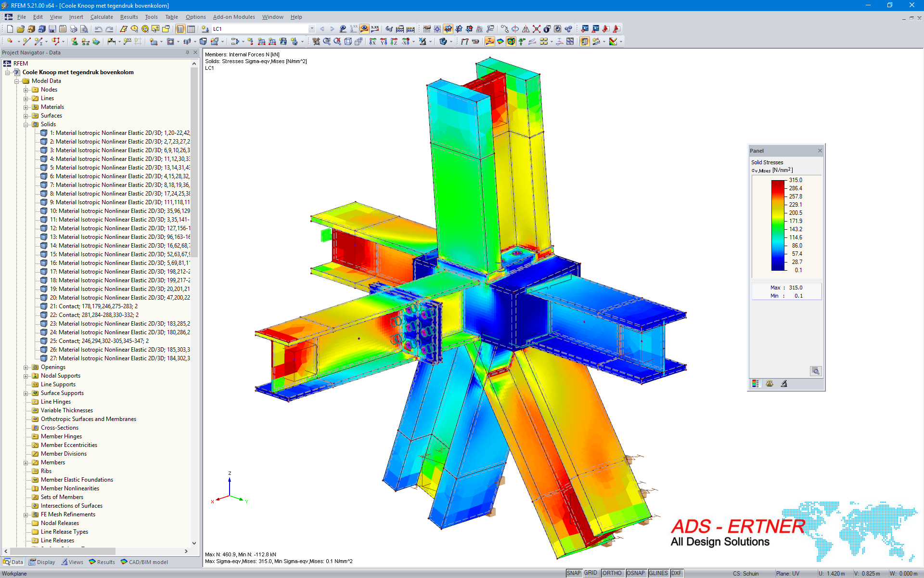This screenshot has width=924, height=578.
Task: Toggle GRID display in the status bar
Action: 591,573
